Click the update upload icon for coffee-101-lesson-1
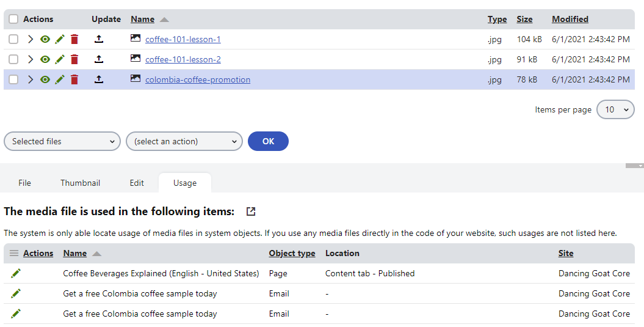This screenshot has width=644, height=327. [x=99, y=40]
